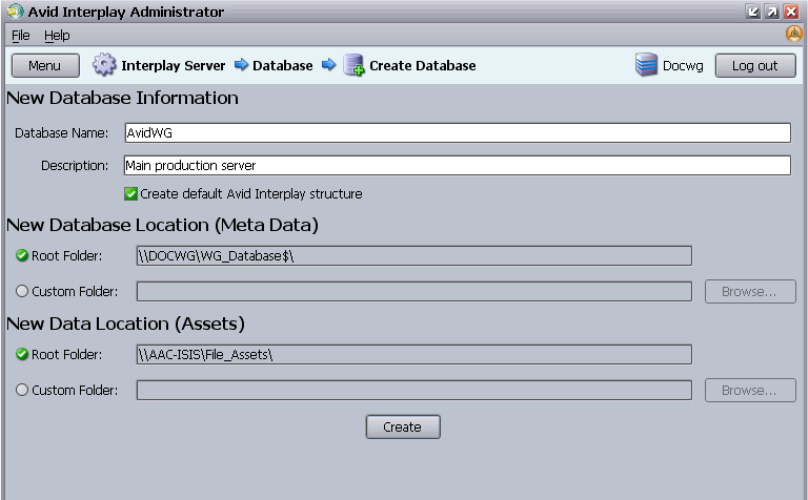808x500 pixels.
Task: Go to Interplay Server breadcrumb
Action: [173, 65]
